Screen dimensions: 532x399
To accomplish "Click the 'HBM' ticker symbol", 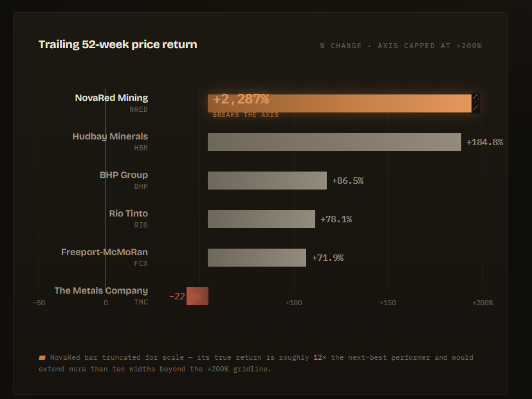I will [x=141, y=148].
